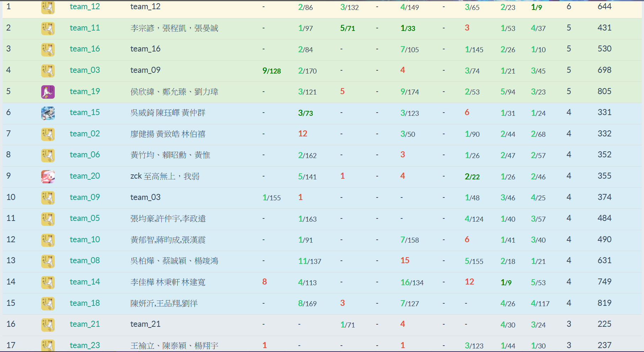
Task: Click the avatar icon for team_05
Action: coord(48,219)
